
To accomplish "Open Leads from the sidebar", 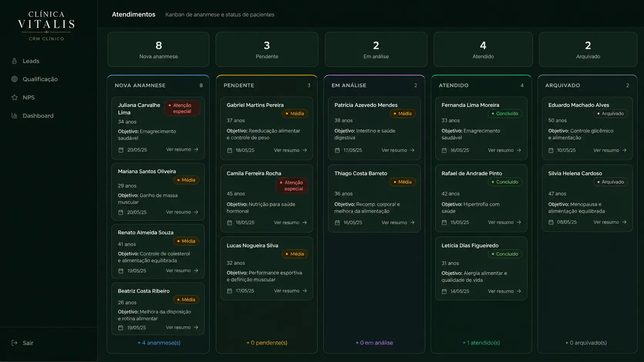I will click(31, 61).
